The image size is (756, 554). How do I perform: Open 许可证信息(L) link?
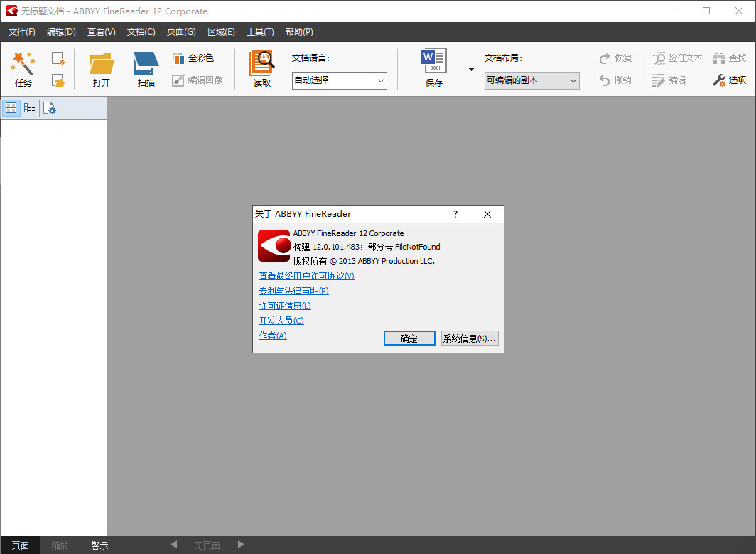[x=285, y=306]
